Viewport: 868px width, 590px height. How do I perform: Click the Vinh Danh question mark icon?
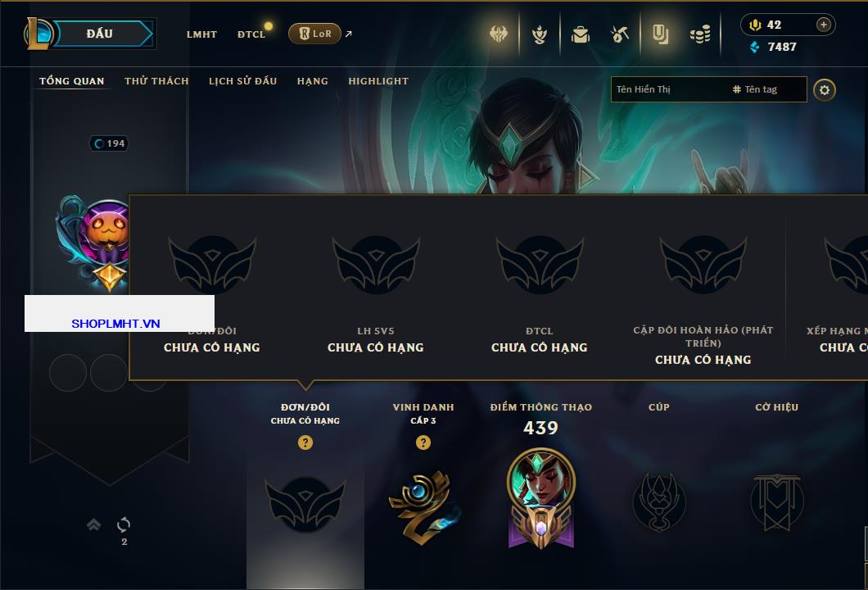(x=423, y=442)
